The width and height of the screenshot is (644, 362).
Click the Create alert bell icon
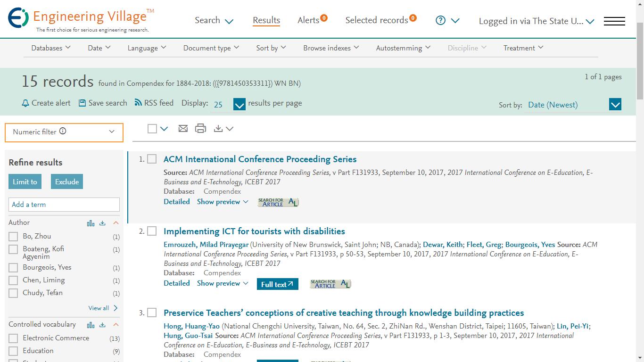(25, 103)
